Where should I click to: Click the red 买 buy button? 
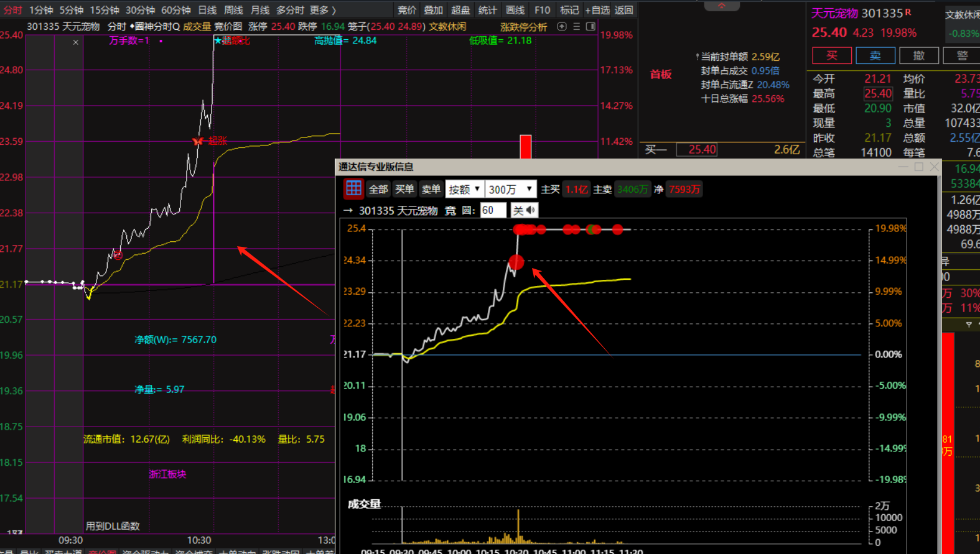[831, 55]
